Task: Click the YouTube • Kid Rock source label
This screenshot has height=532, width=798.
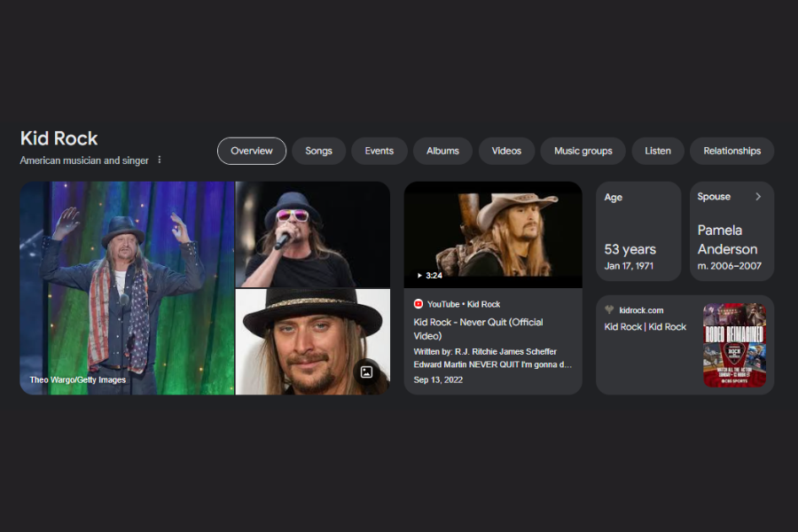Action: (x=463, y=304)
